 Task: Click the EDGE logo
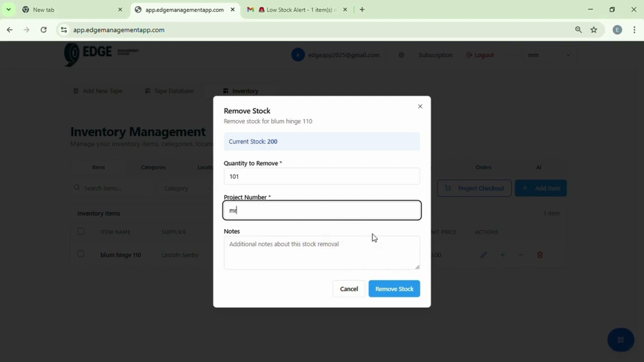tap(101, 54)
